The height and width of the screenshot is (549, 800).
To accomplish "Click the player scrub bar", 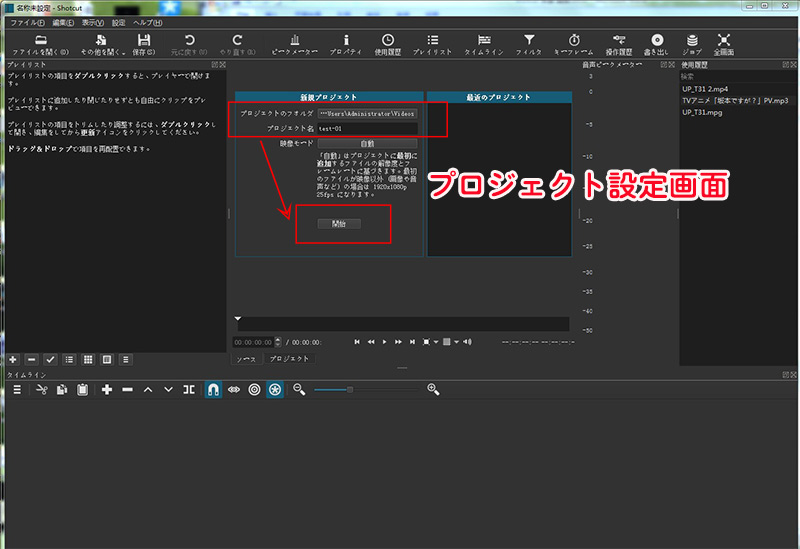I will coord(403,324).
